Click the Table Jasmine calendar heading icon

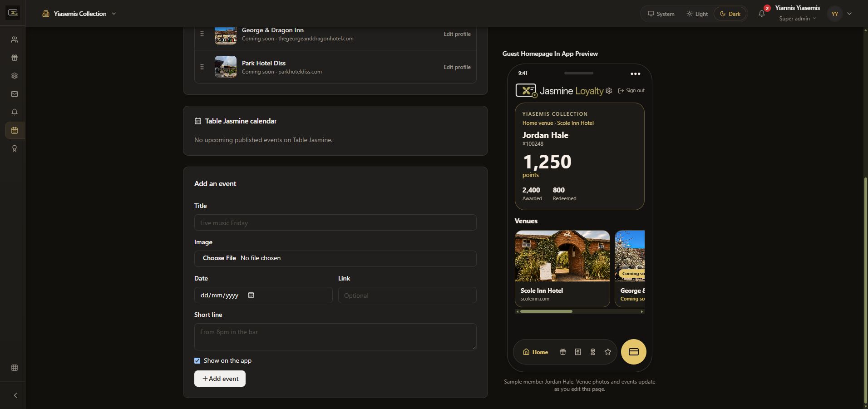click(198, 121)
